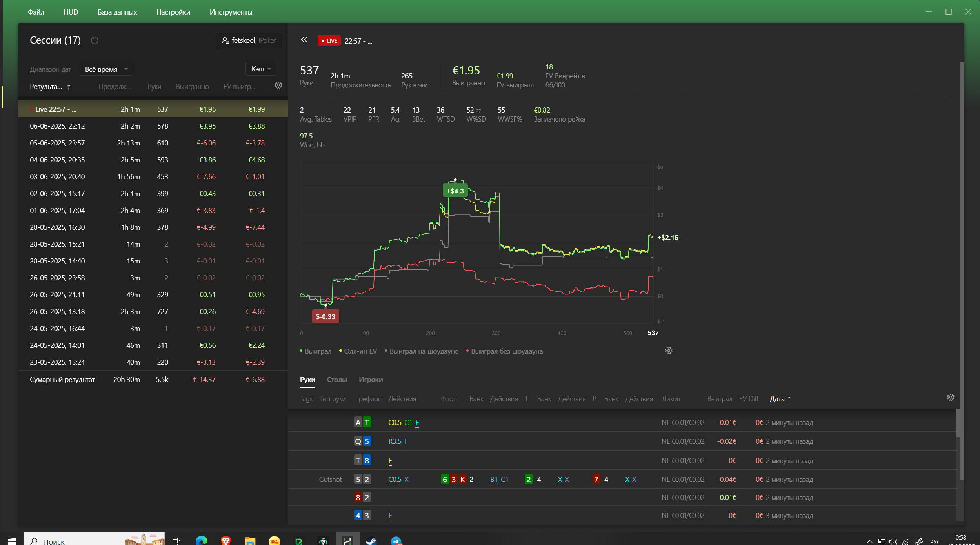Open the База данных menu
The width and height of the screenshot is (980, 545).
pos(117,12)
